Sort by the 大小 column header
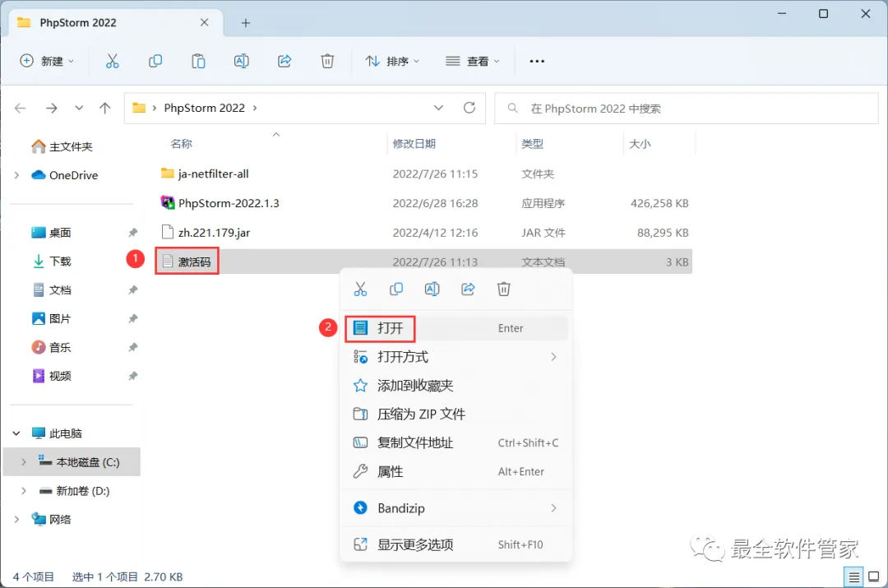 [640, 144]
